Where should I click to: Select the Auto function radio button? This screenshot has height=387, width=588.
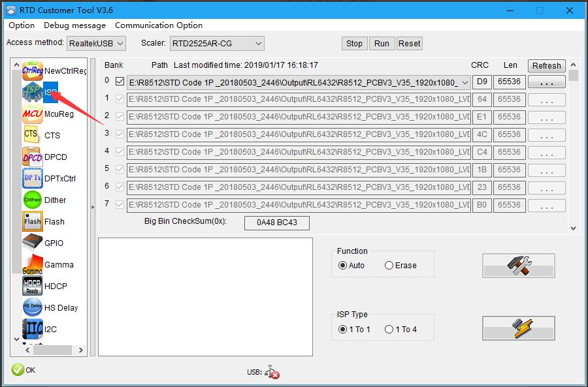(x=342, y=265)
